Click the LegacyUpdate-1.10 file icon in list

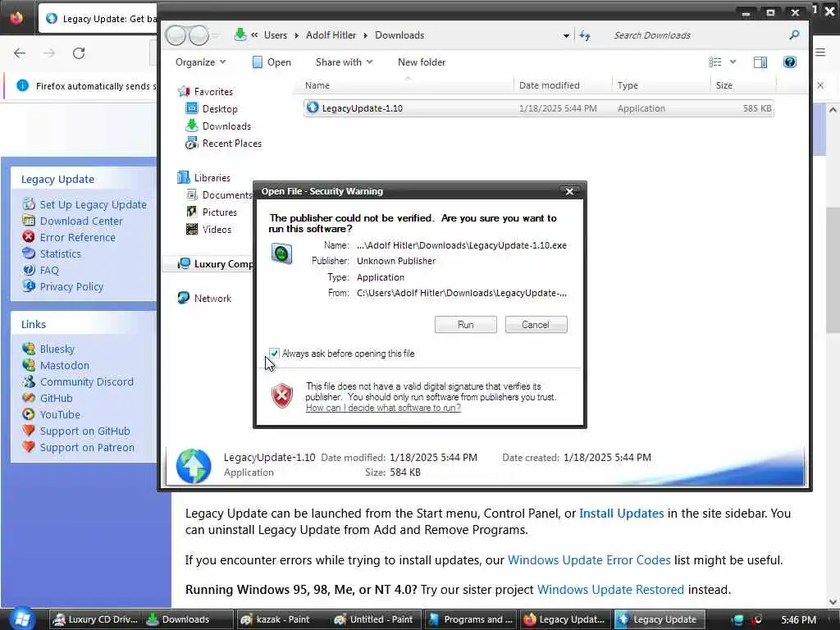click(x=313, y=107)
